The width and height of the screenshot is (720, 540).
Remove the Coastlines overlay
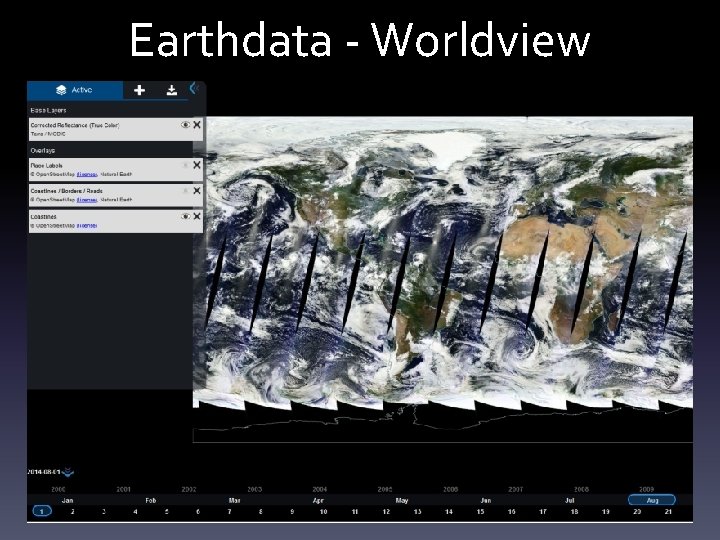pyautogui.click(x=197, y=216)
